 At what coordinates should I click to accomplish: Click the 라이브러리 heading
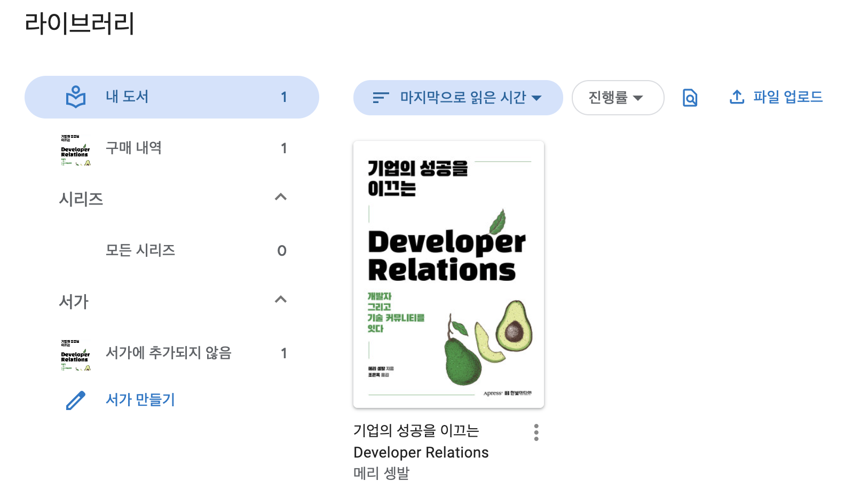point(80,23)
